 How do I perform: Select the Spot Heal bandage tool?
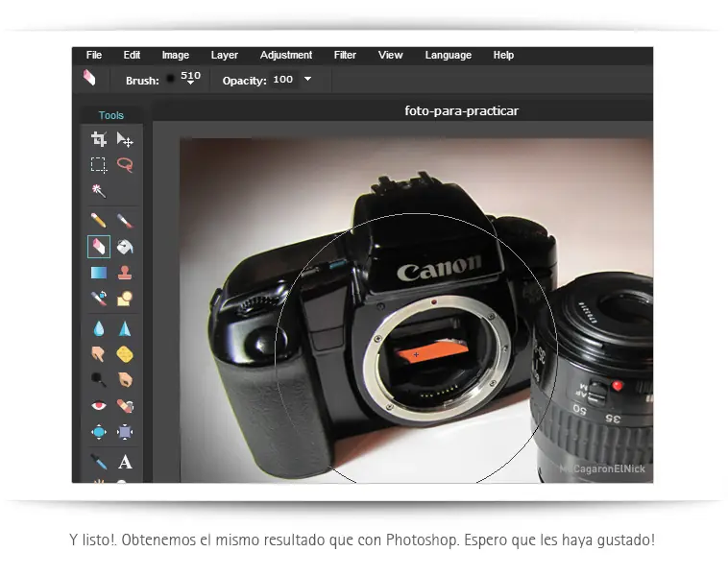(125, 406)
